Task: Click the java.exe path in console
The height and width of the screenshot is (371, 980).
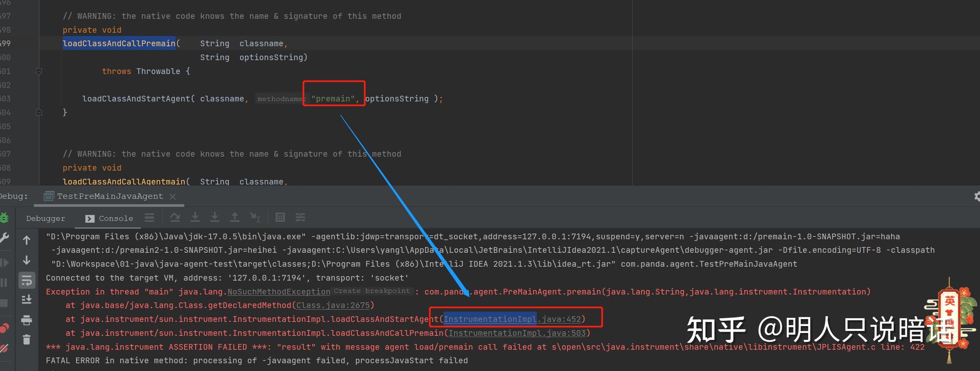Action: tap(176, 236)
